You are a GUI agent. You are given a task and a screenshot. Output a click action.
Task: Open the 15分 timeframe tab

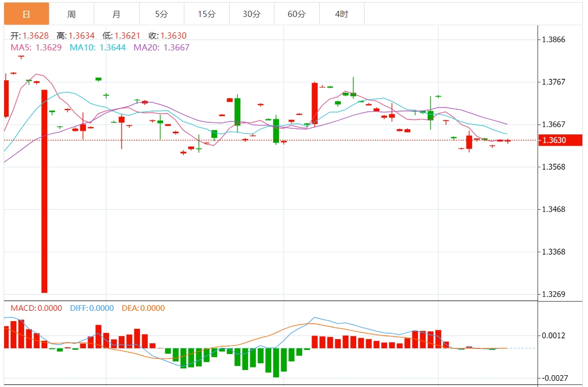206,14
